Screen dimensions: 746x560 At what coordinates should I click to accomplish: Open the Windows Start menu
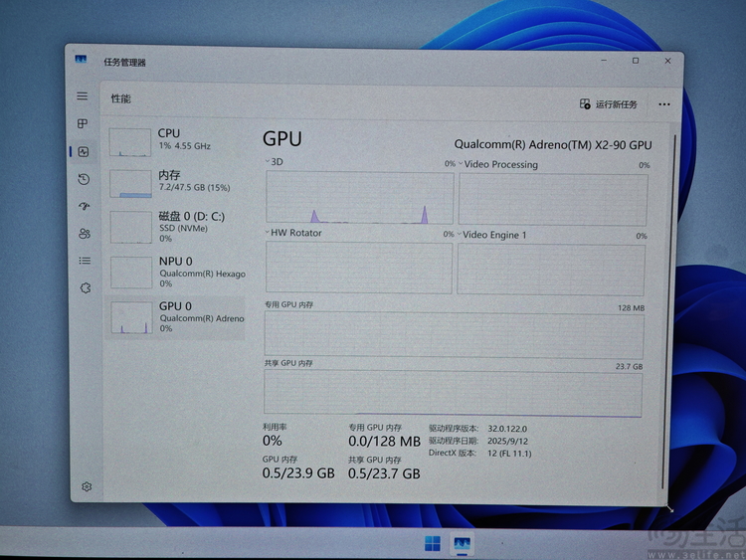coord(433,543)
